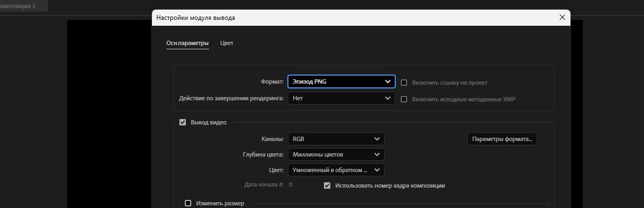The height and width of the screenshot is (208, 644).
Task: Switch to the Осн.параметры tab
Action: [187, 43]
